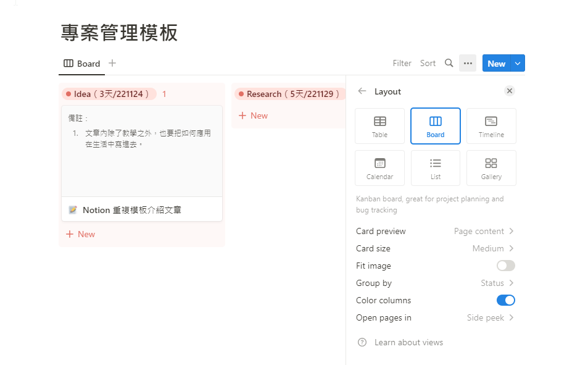588x365 pixels.
Task: Open pages in Side peek setting
Action: (x=435, y=317)
